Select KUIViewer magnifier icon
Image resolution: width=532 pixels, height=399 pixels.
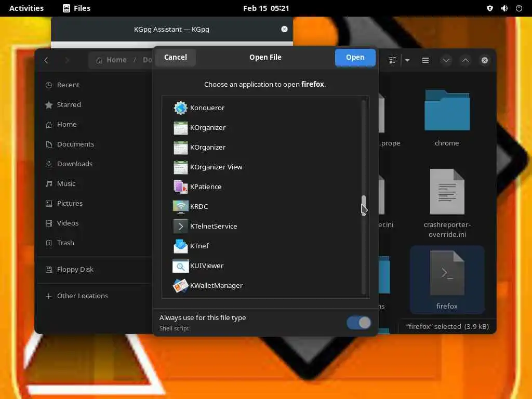[180, 265]
